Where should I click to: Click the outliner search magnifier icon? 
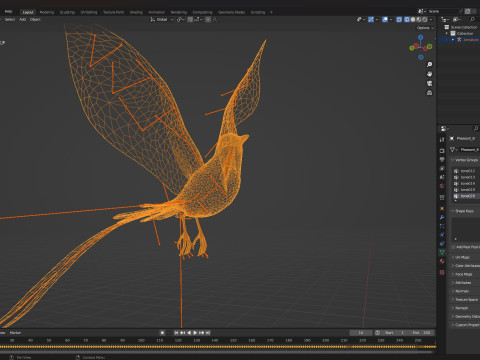pos(472,20)
